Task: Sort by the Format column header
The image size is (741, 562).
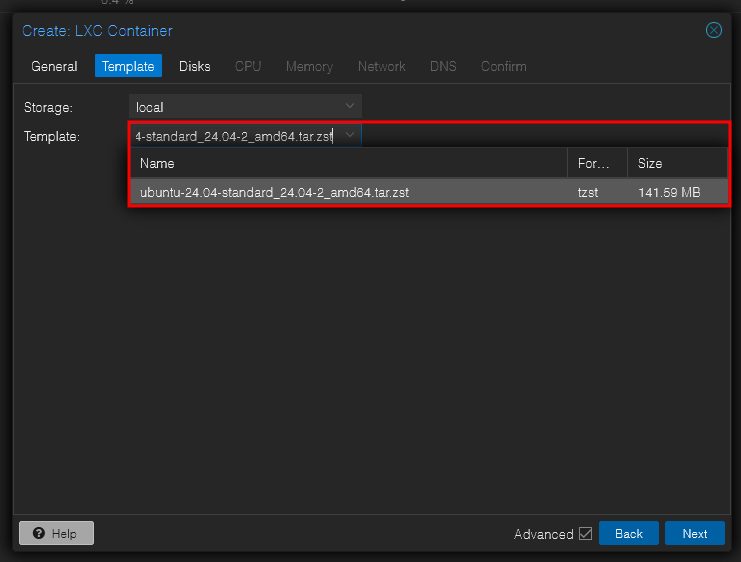Action: (597, 164)
